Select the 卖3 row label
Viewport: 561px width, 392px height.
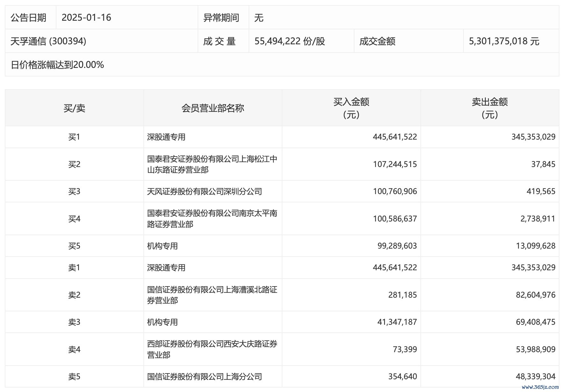(x=74, y=322)
